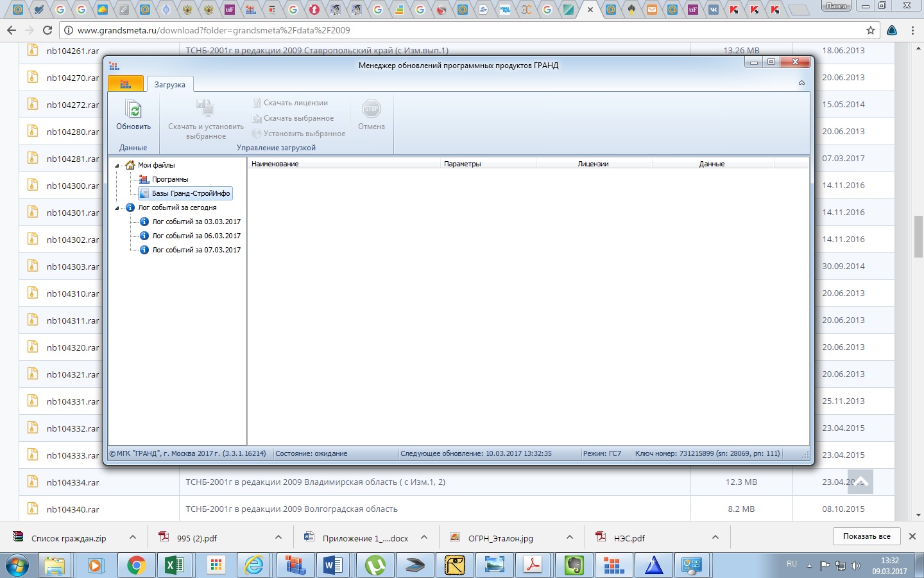Open the scanner app on the taskbar

(415, 565)
